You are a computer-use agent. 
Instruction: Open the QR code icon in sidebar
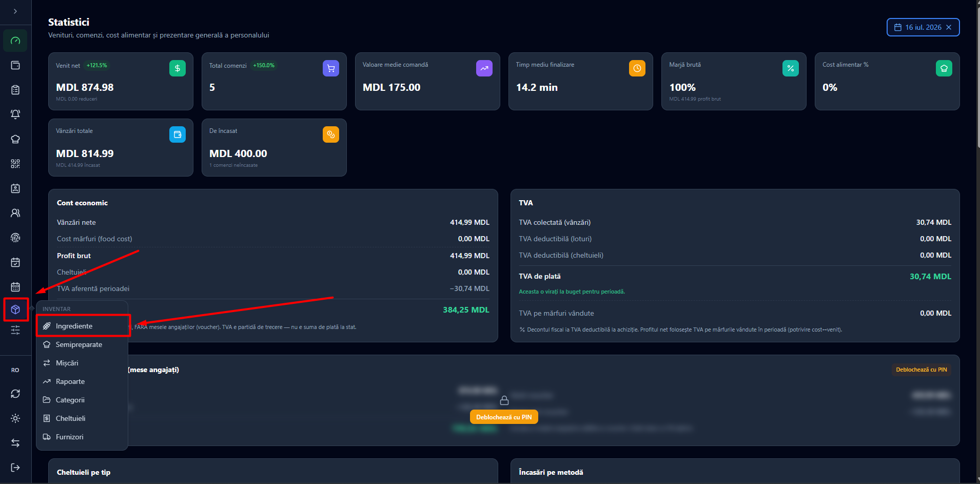pos(15,164)
